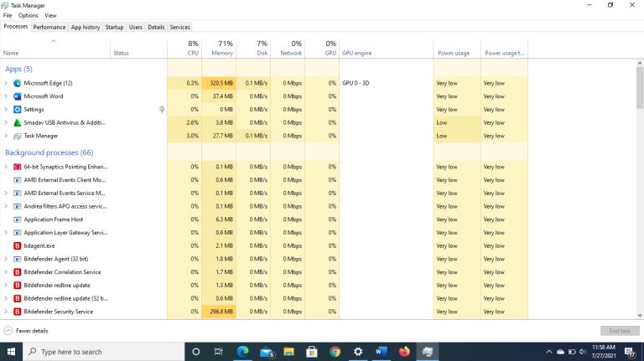644x361 pixels.
Task: Open the Options menu
Action: tap(28, 15)
